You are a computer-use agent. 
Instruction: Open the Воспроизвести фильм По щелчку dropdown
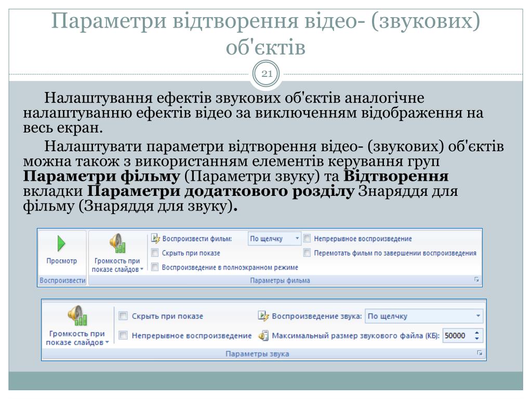point(274,238)
